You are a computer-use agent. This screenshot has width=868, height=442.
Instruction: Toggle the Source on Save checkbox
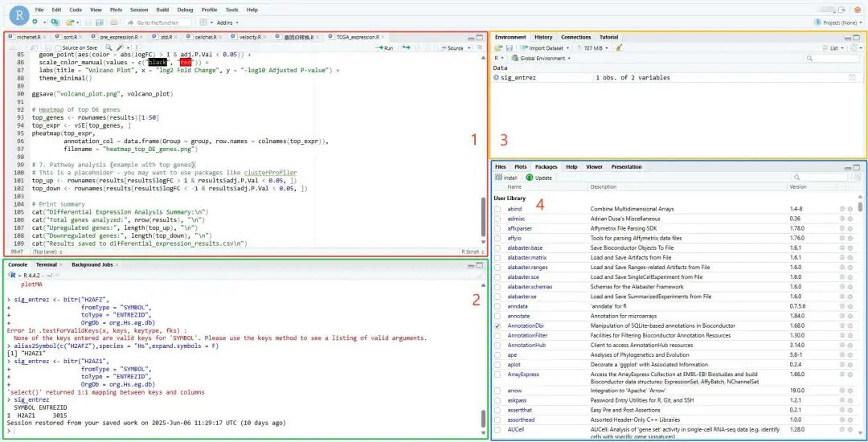[58, 48]
